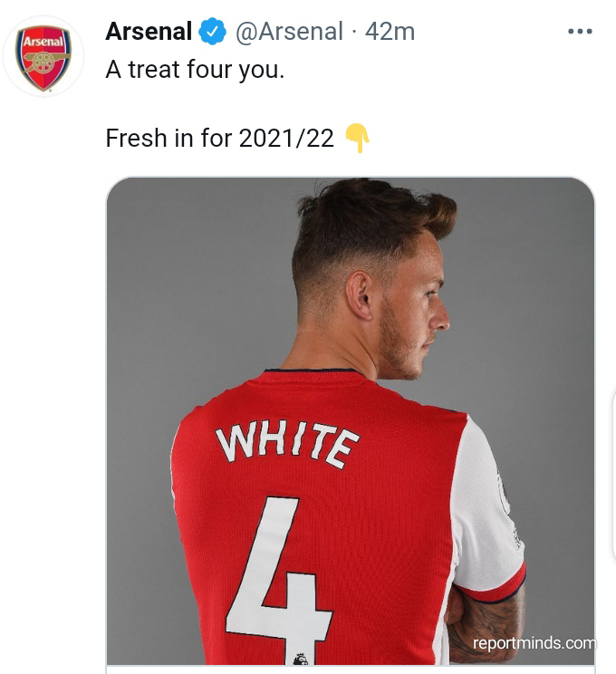Click the reportminds.com watermark
The image size is (616, 674).
point(534,643)
